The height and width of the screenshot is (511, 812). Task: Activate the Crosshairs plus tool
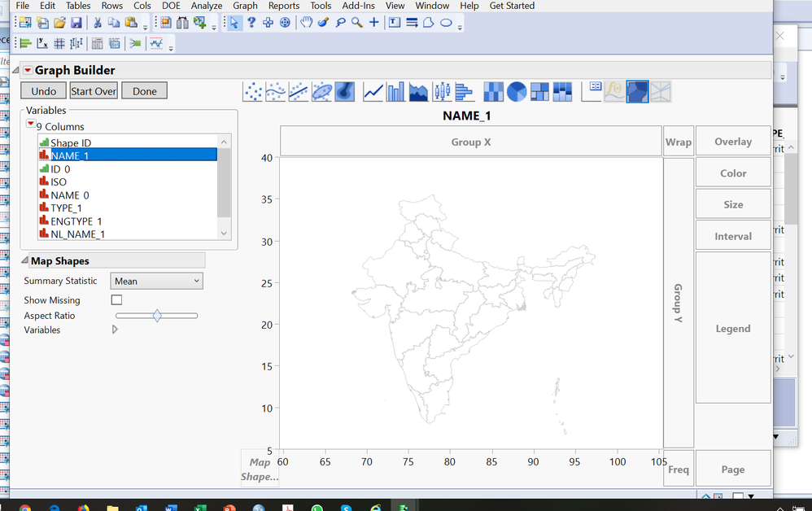374,23
